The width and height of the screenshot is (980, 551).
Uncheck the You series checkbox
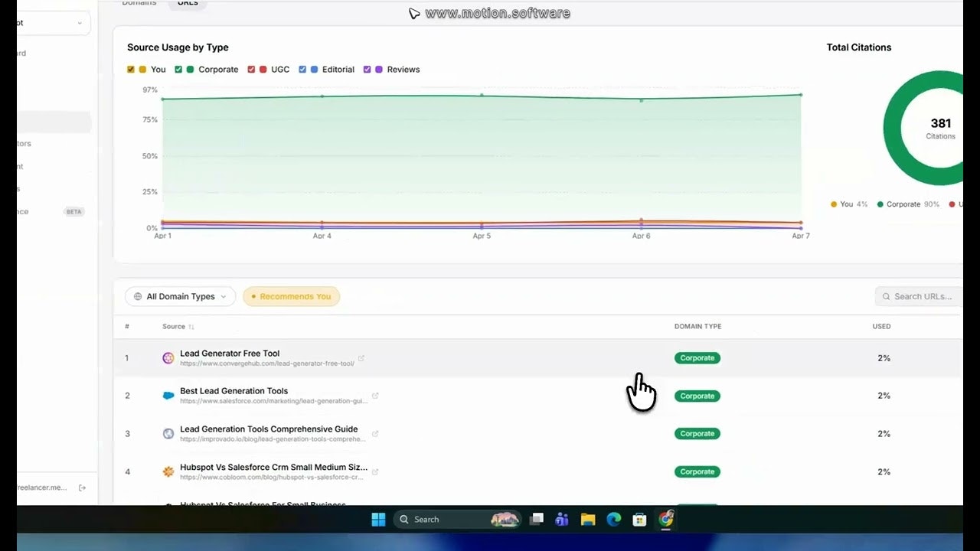coord(131,70)
